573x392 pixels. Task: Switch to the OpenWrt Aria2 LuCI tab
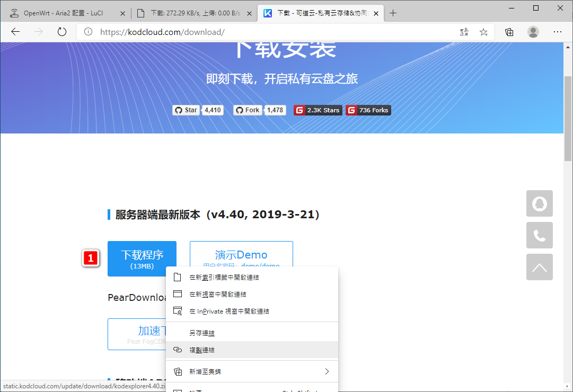(x=63, y=13)
